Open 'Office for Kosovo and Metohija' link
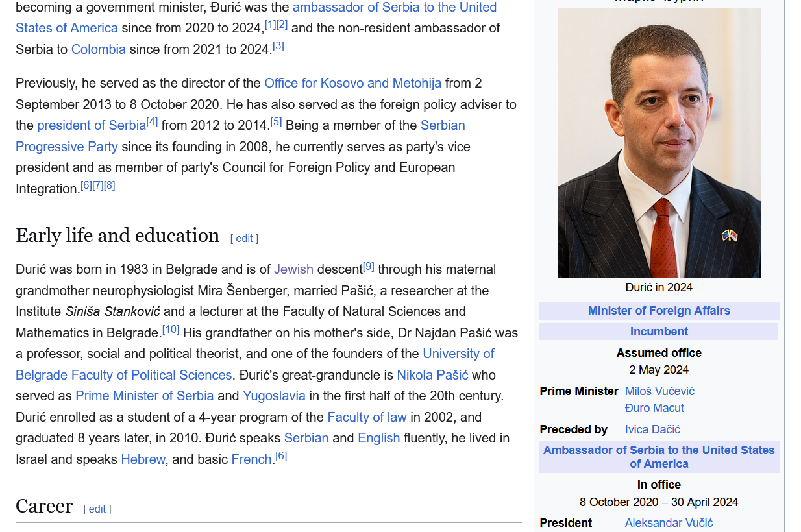Screen dimensions: 801x532 coord(352,84)
